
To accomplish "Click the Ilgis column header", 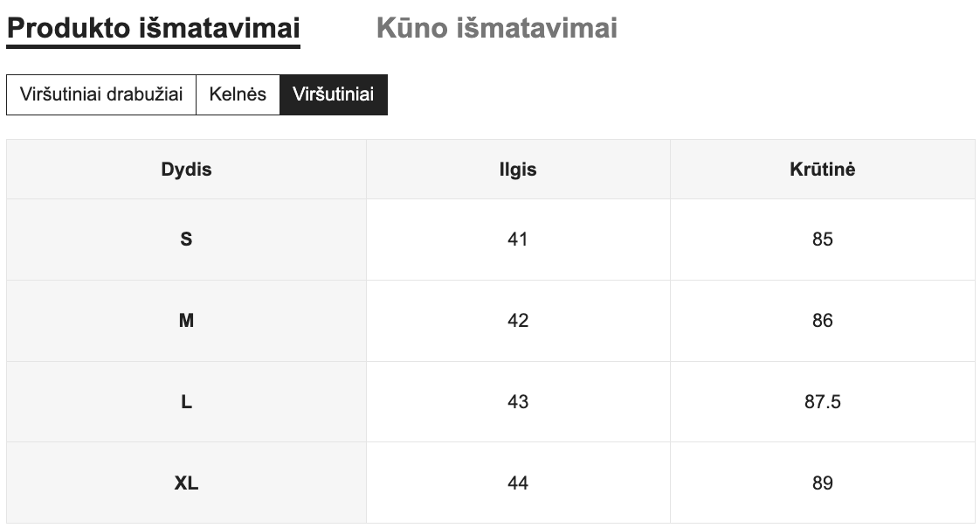I will point(518,170).
